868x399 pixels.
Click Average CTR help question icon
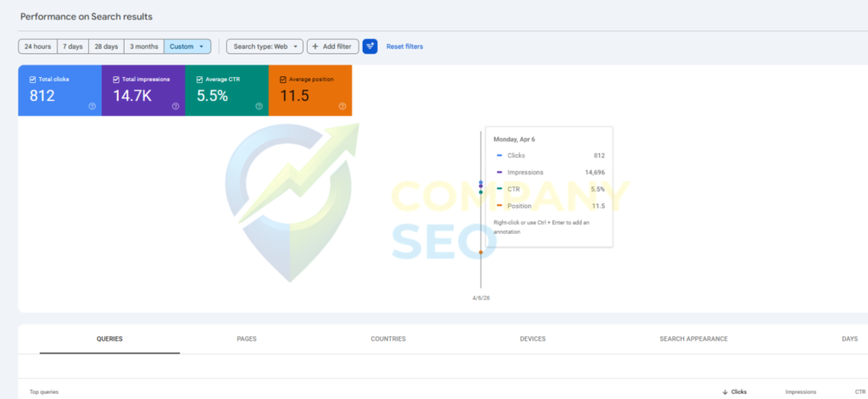(x=259, y=107)
